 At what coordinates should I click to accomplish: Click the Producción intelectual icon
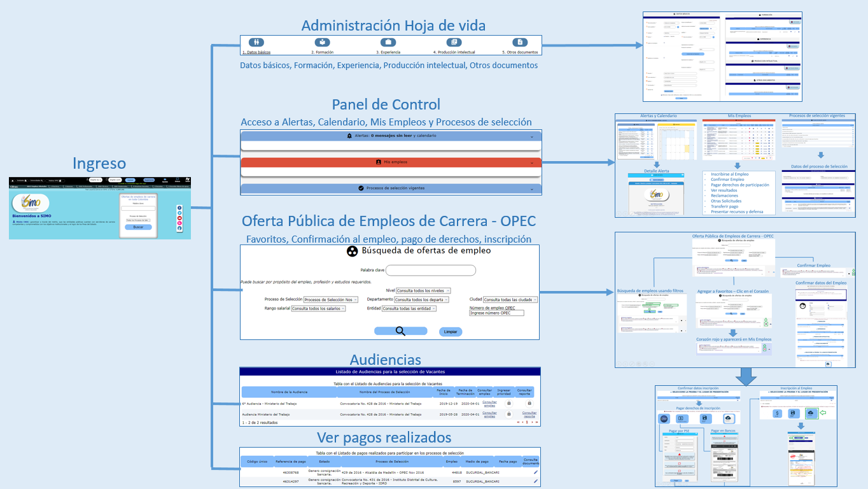click(454, 43)
